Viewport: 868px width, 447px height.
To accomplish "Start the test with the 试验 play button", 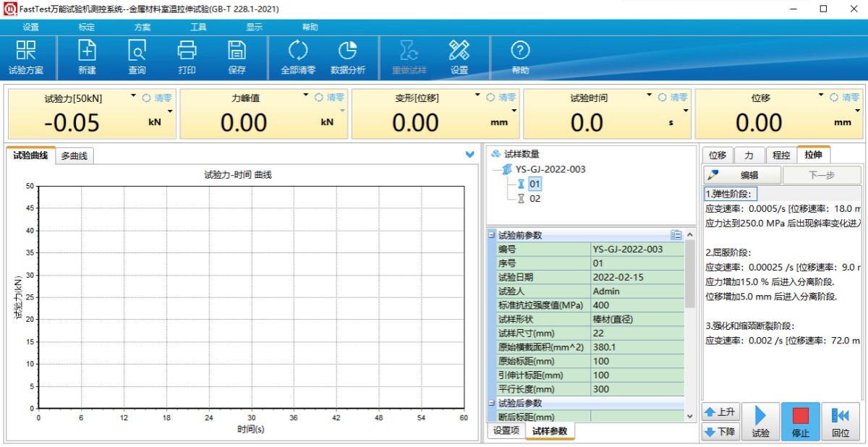I will (x=761, y=422).
